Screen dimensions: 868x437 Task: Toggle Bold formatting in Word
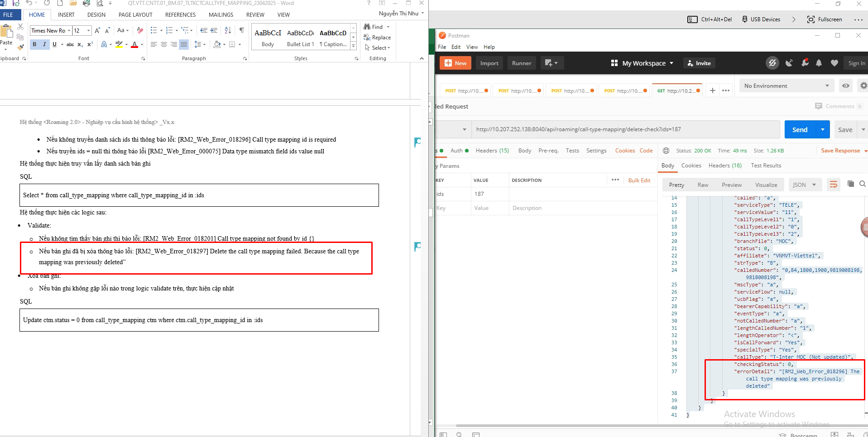coord(34,44)
